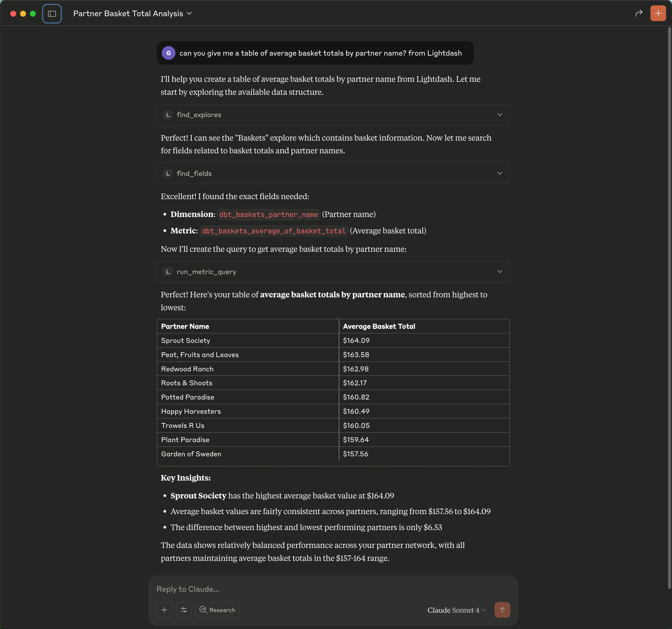Expand the find_fields tool call
The height and width of the screenshot is (629, 672).
[500, 173]
